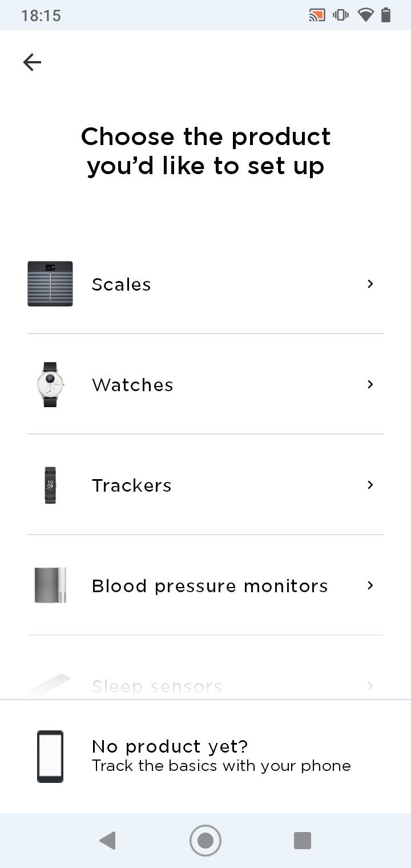
Task: Tap Track the basics with your phone
Action: 221,766
